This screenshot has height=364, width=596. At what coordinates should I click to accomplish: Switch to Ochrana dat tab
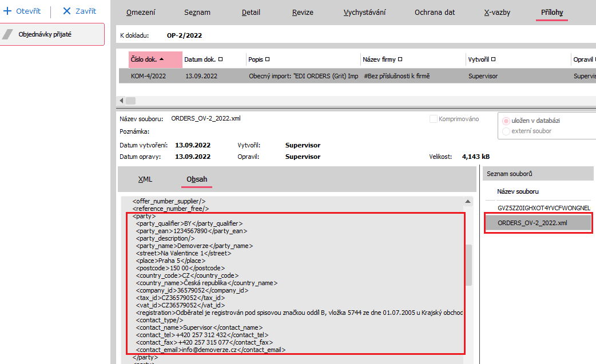pyautogui.click(x=435, y=12)
